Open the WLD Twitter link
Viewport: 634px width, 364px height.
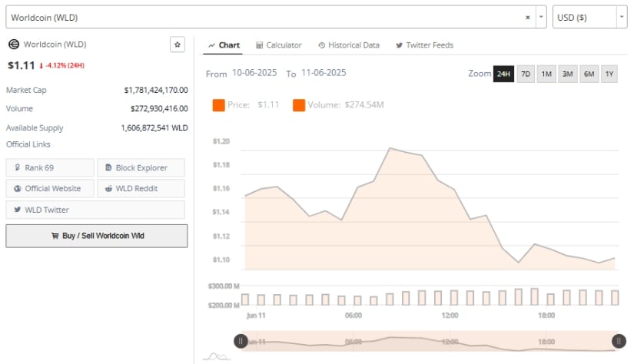95,210
